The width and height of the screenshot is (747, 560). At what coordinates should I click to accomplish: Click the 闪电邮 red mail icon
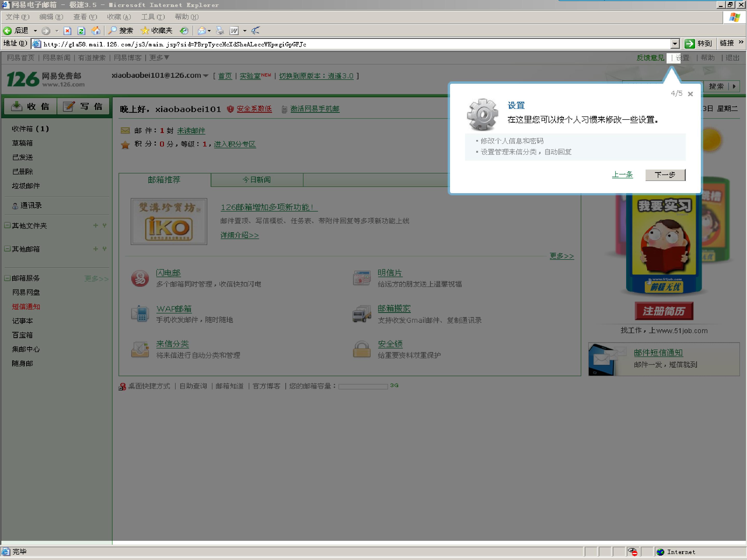[140, 278]
